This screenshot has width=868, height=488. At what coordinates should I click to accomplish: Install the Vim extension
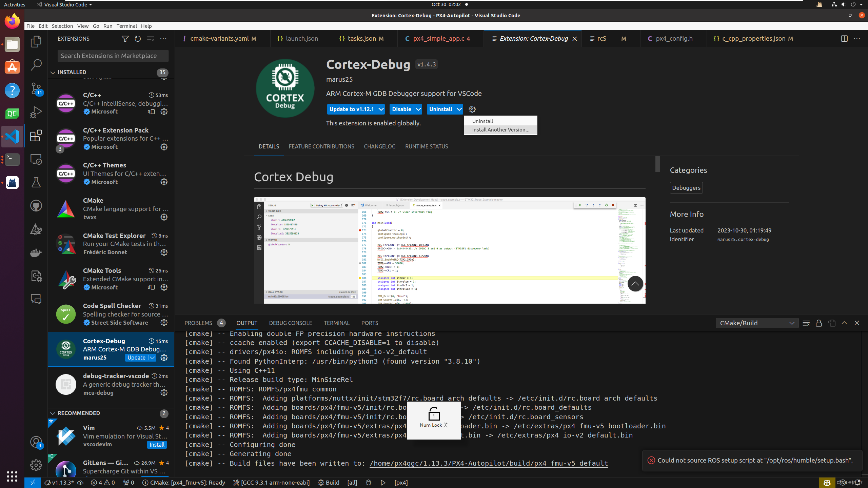click(157, 445)
